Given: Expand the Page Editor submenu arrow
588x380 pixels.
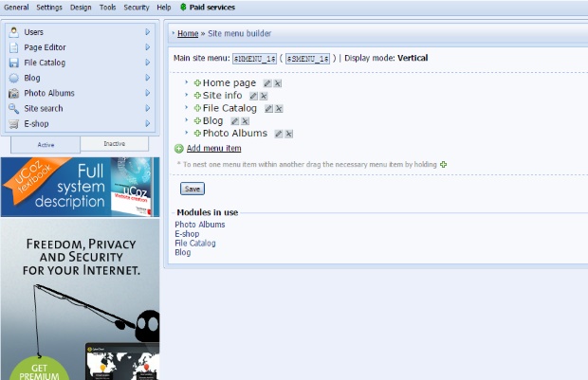Looking at the screenshot, I should tap(148, 47).
